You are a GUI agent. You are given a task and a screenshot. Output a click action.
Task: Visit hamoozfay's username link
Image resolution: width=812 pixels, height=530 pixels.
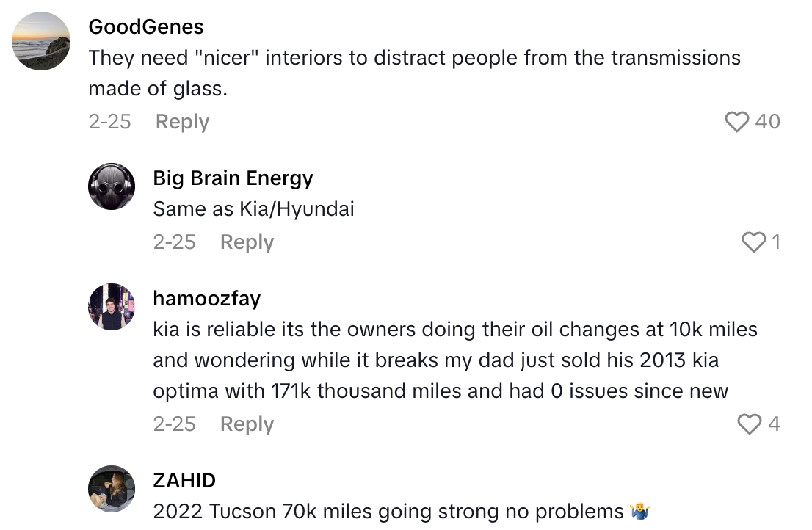(x=207, y=298)
